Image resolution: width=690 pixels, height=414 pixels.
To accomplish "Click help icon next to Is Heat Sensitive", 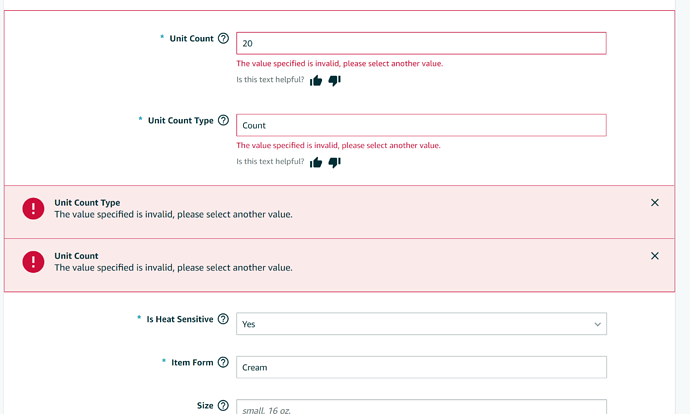I will pos(223,320).
